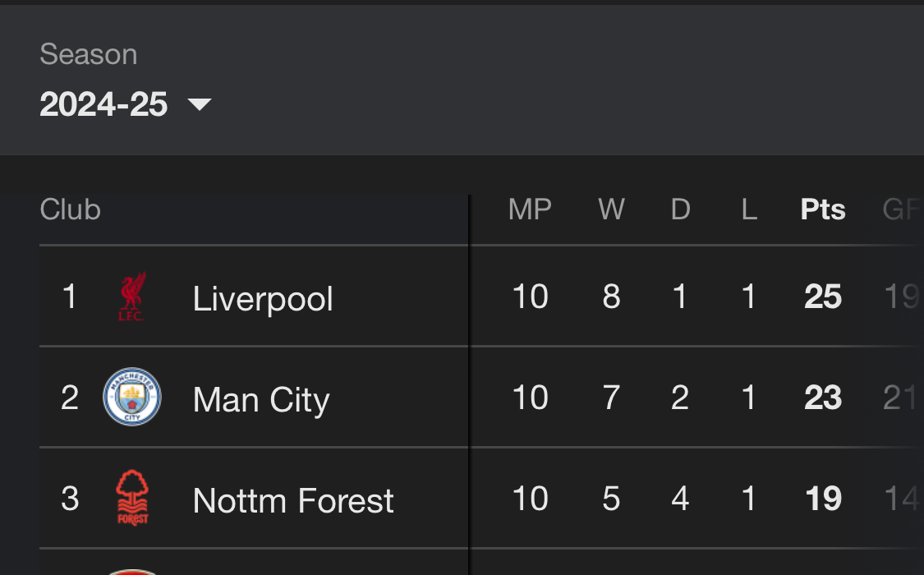Click the Man City club crest
The width and height of the screenshot is (924, 575).
131,398
